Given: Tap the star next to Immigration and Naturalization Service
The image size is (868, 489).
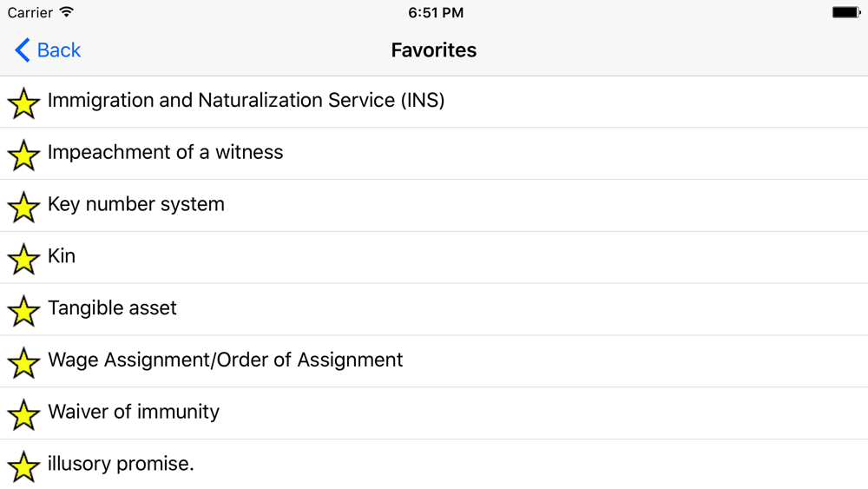Looking at the screenshot, I should pyautogui.click(x=23, y=103).
